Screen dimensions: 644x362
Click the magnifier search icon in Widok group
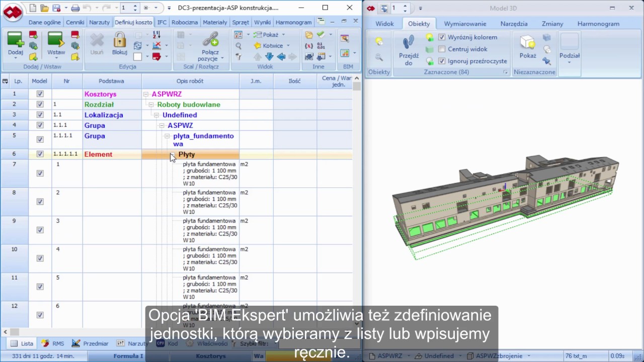pos(238,46)
